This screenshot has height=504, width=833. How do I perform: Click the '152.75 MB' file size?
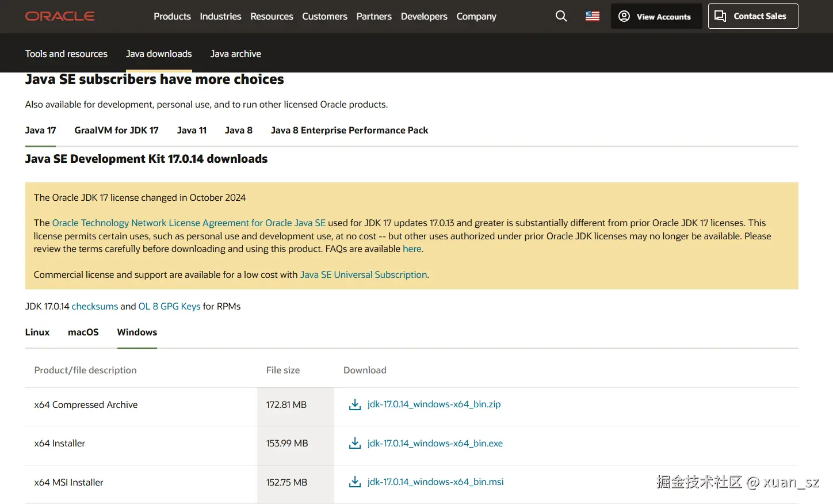pos(286,482)
